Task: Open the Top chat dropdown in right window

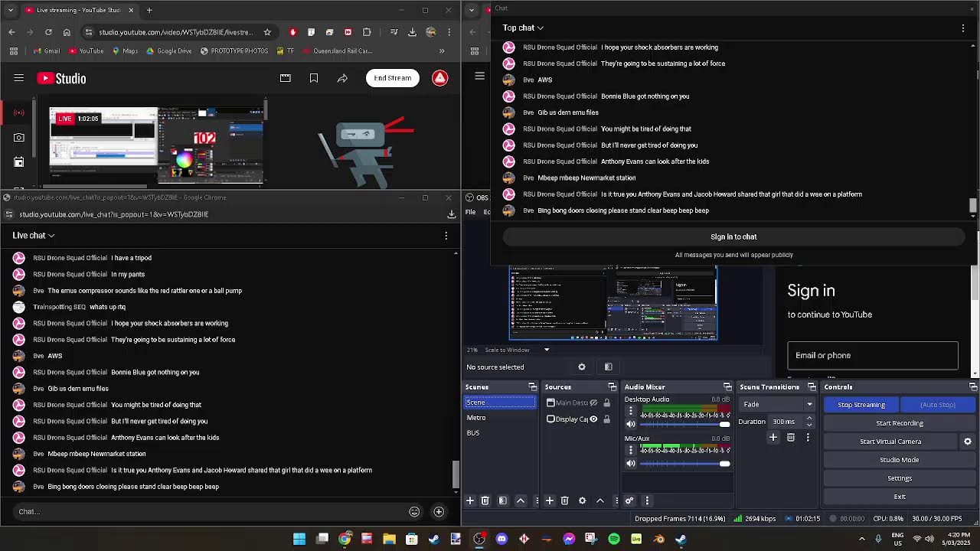Action: pos(523,28)
